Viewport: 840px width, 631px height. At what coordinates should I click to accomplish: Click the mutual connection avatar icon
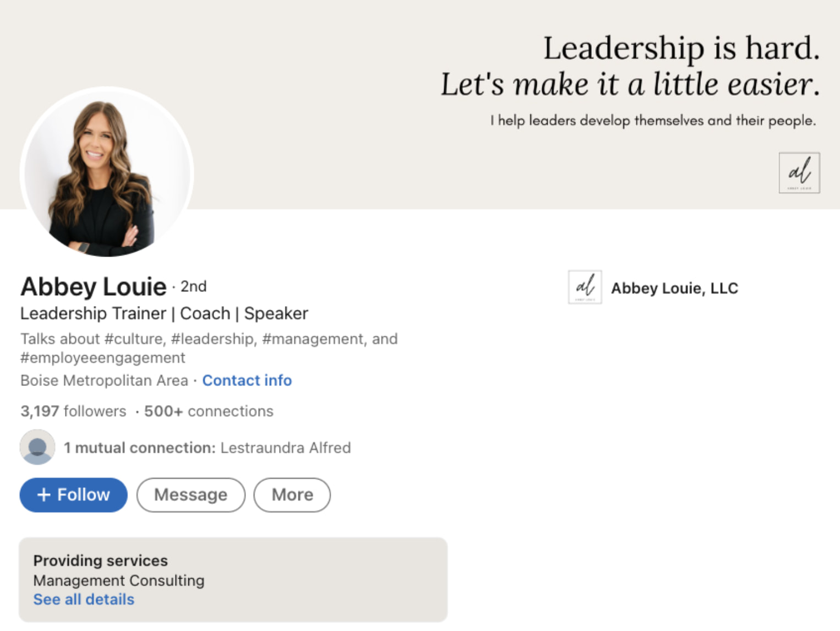click(37, 447)
